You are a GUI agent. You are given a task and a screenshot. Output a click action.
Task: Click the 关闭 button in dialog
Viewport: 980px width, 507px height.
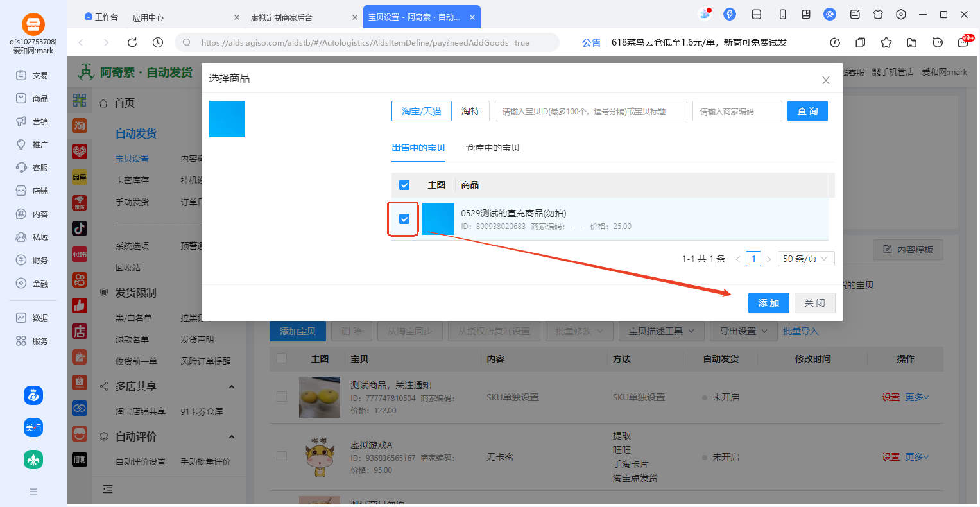(815, 303)
